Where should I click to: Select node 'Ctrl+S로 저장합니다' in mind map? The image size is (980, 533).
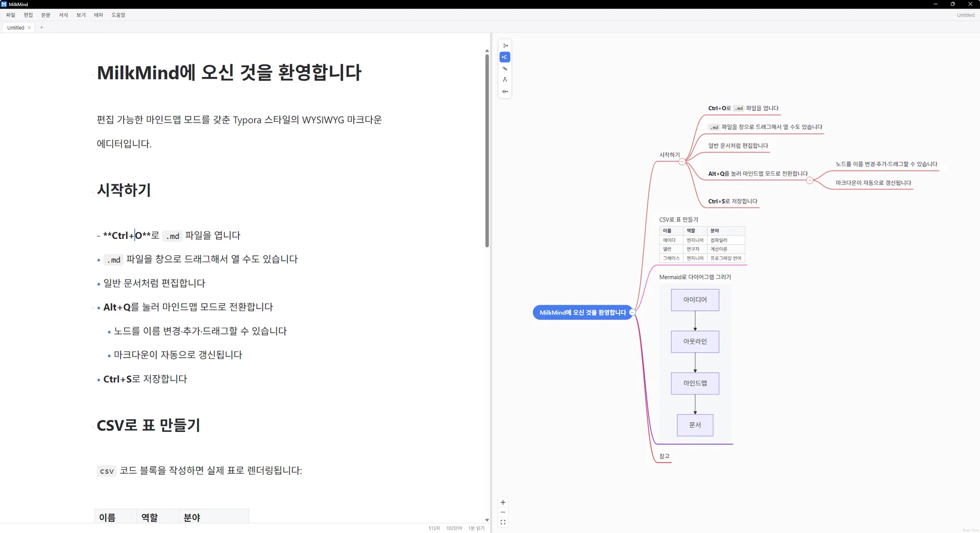click(732, 201)
